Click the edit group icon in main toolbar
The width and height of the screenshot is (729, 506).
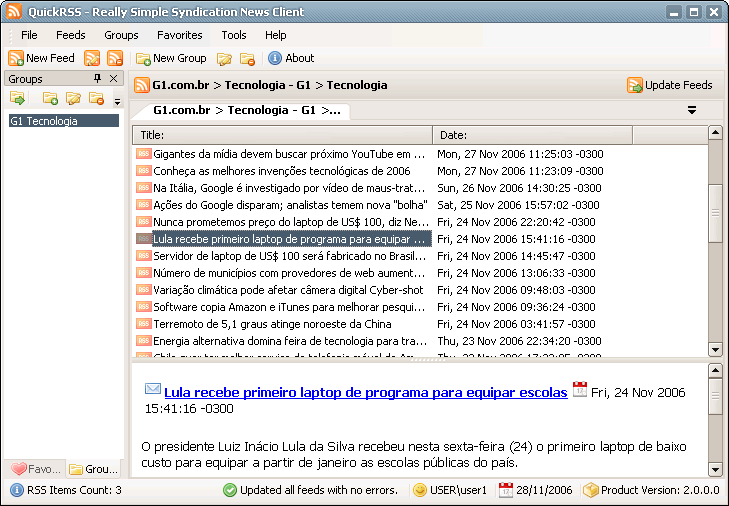[x=225, y=58]
